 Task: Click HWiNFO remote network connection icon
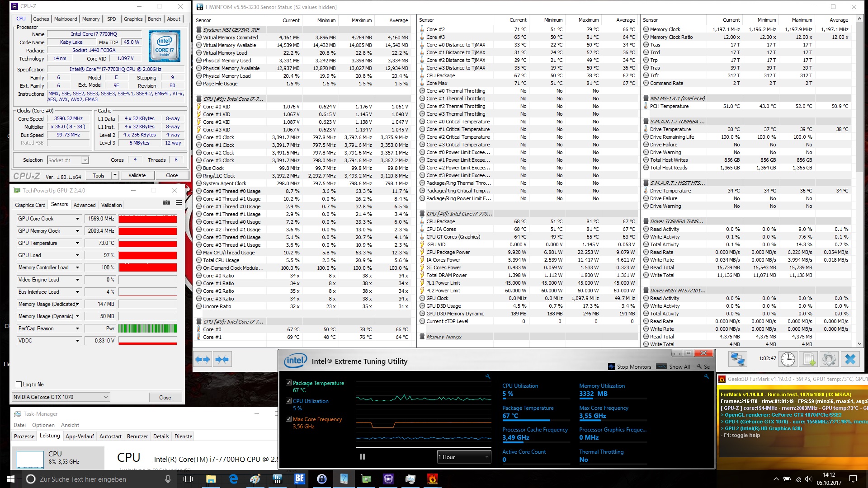738,359
